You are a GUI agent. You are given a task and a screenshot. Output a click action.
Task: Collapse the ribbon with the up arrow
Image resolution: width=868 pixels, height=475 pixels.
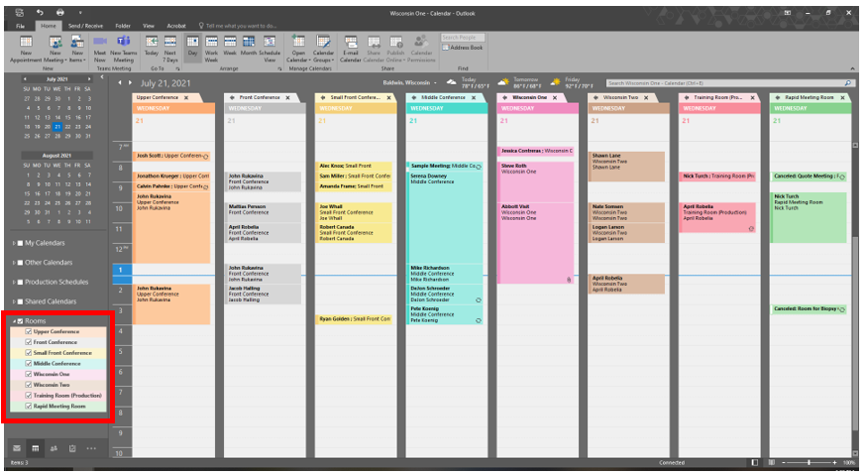852,68
